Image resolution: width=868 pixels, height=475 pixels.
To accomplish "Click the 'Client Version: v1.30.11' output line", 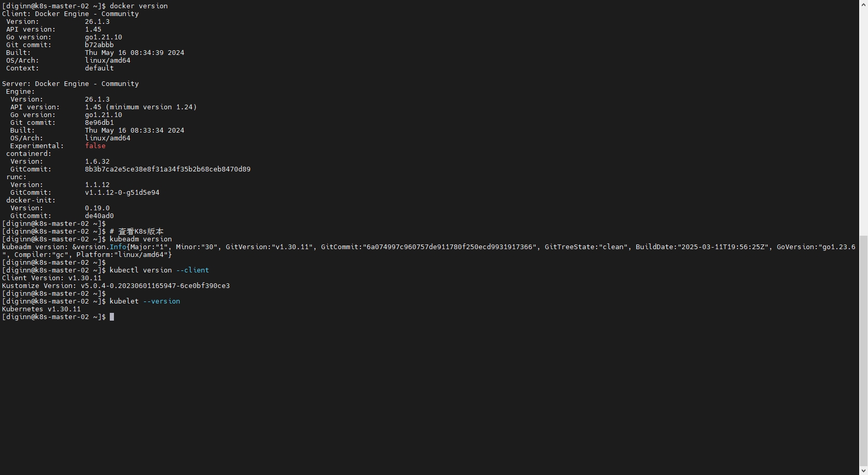I will (52, 278).
